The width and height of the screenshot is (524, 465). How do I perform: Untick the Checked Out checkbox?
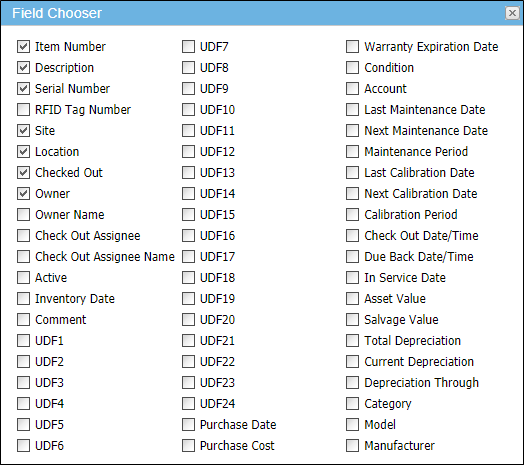coord(23,172)
